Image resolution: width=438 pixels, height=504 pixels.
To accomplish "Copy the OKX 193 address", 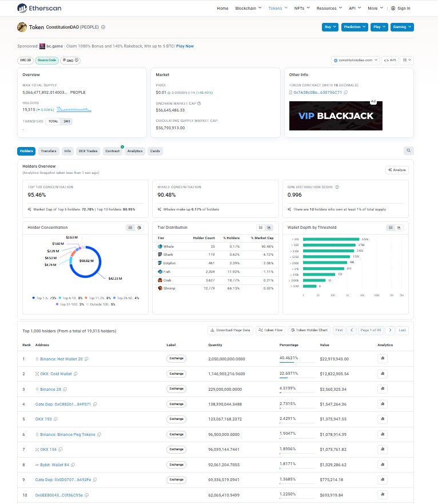I will pos(55,419).
